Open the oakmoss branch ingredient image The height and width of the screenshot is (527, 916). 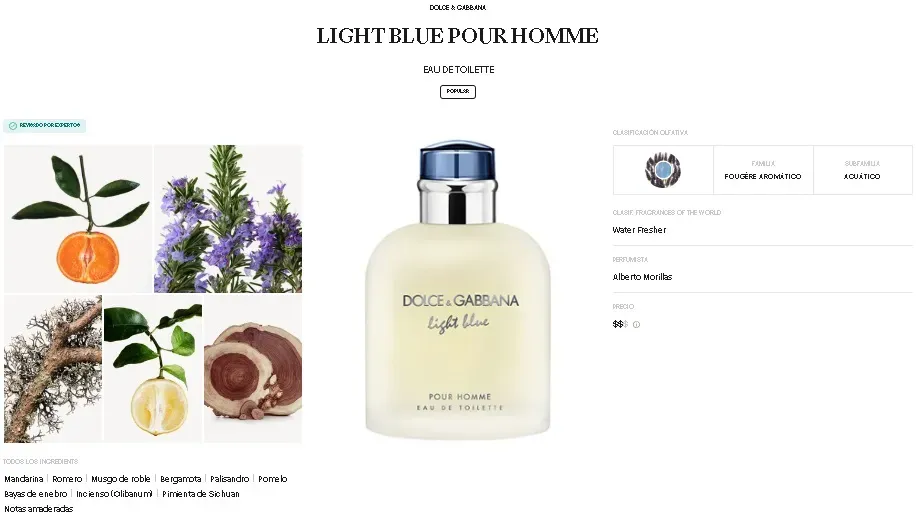point(53,369)
